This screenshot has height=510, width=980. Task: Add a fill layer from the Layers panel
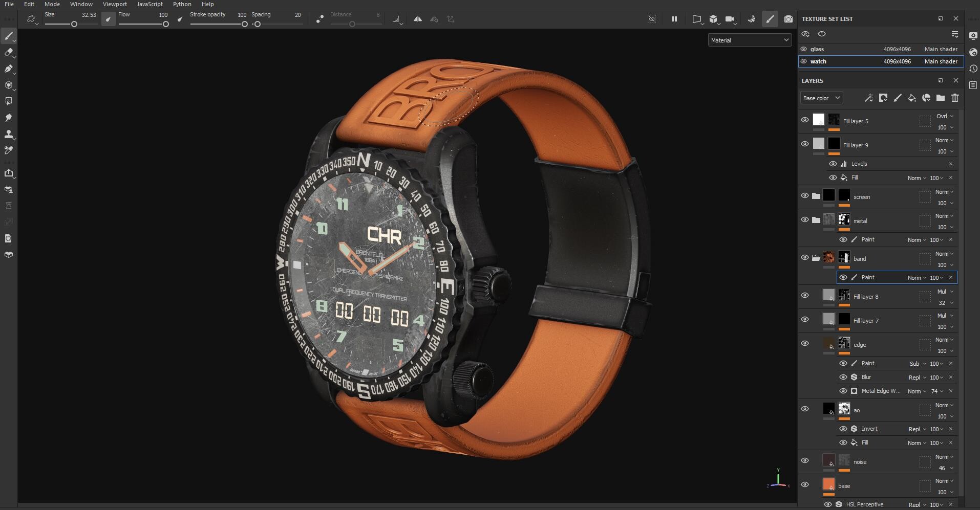(x=912, y=98)
